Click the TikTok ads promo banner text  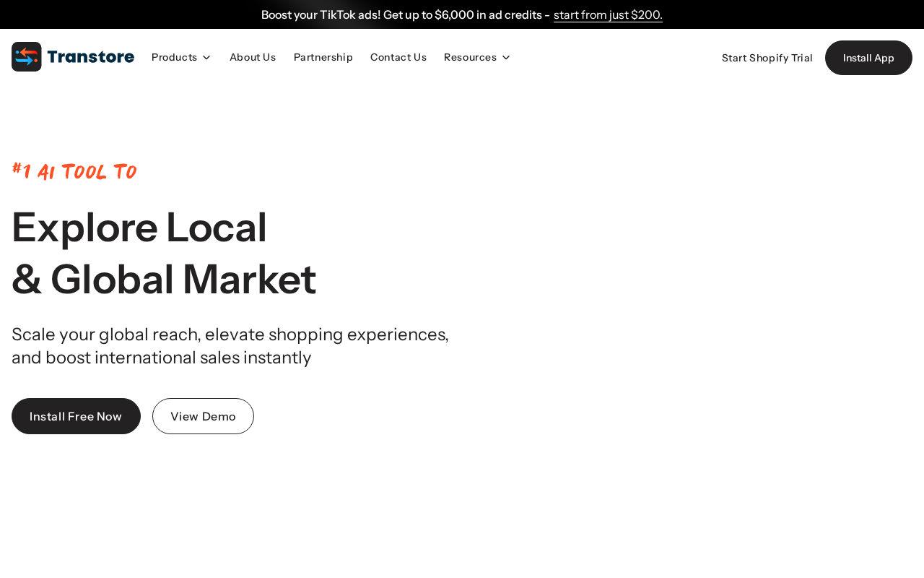(405, 14)
